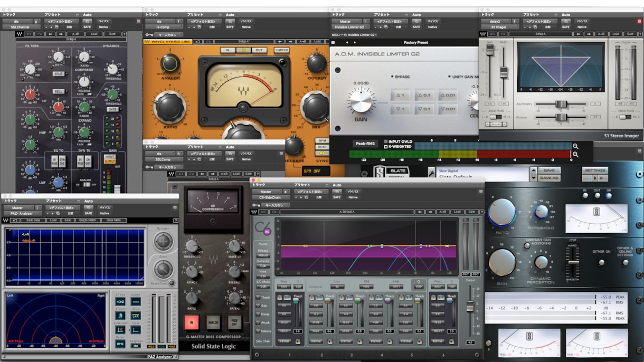Click the Asymmetry slider handle in S1 Imager

(561, 104)
